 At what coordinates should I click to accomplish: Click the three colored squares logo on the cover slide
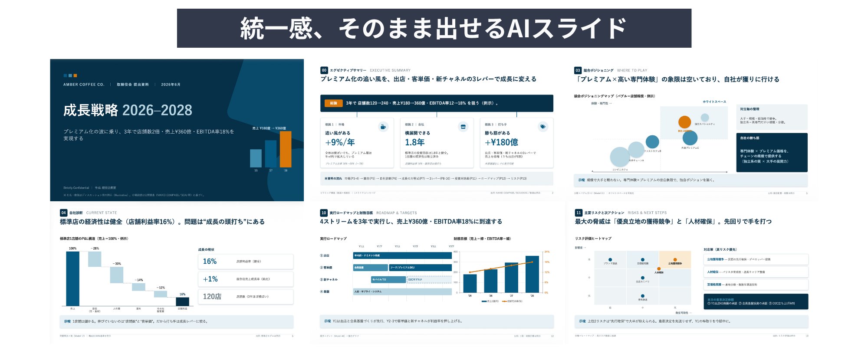pos(70,75)
